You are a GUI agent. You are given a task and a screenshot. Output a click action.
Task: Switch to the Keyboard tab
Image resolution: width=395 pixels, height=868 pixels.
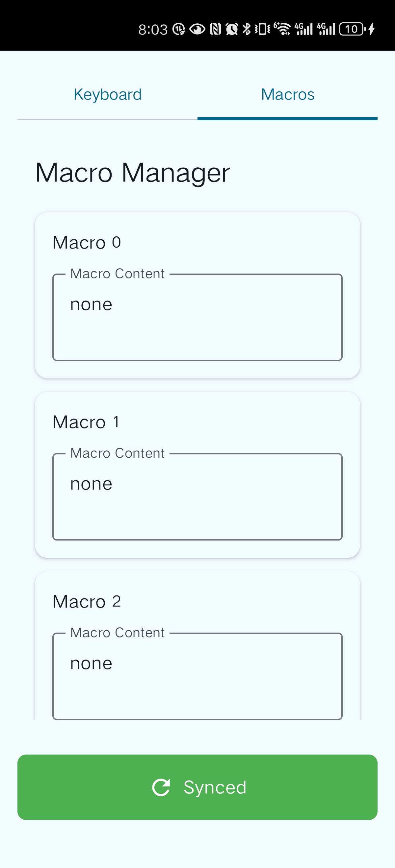pyautogui.click(x=107, y=95)
